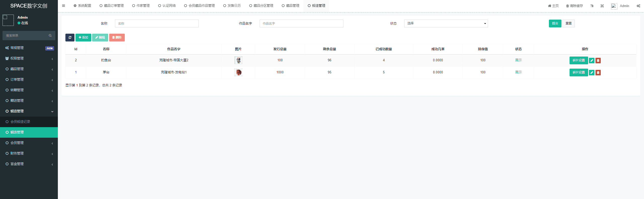Click the green 添加 add button
The width and height of the screenshot is (644, 199).
point(83,37)
